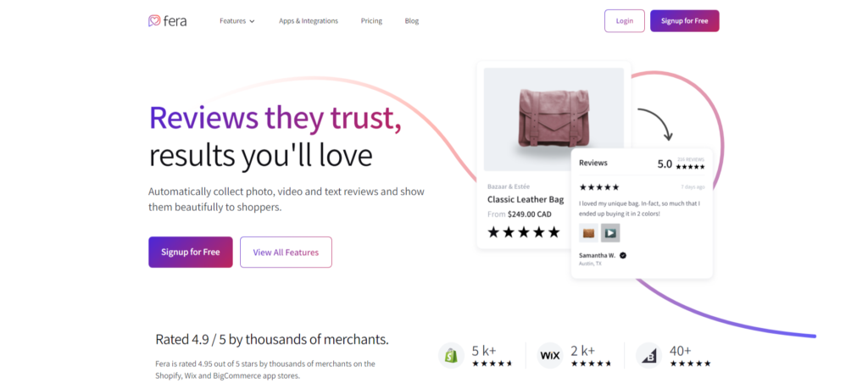Go to the Pricing page
The image size is (868, 389).
point(371,21)
